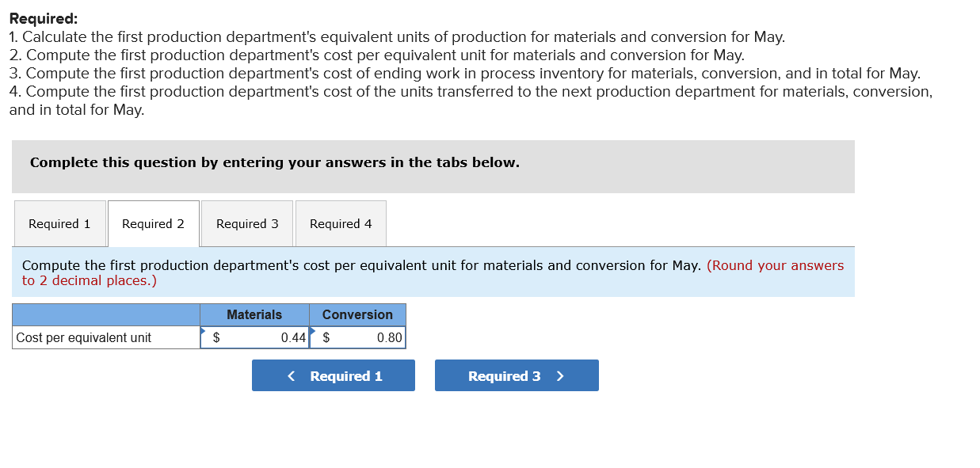Click the bold 'Required:' heading
The height and width of the screenshot is (468, 980).
(x=44, y=19)
